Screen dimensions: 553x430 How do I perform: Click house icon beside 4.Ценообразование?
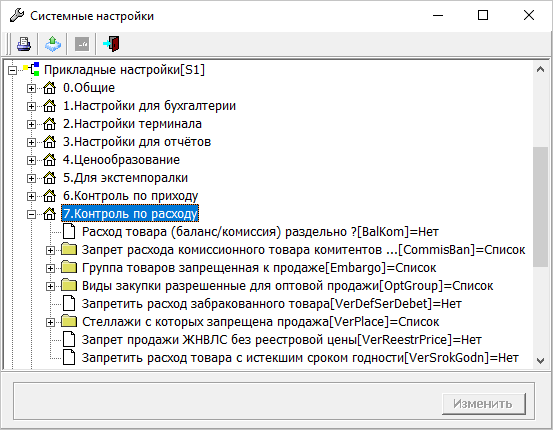coord(49,159)
